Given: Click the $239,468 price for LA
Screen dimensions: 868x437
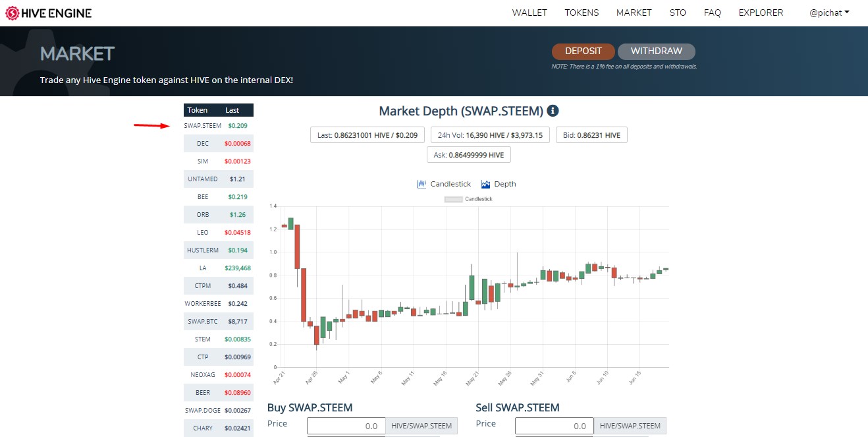Looking at the screenshot, I should pos(238,268).
